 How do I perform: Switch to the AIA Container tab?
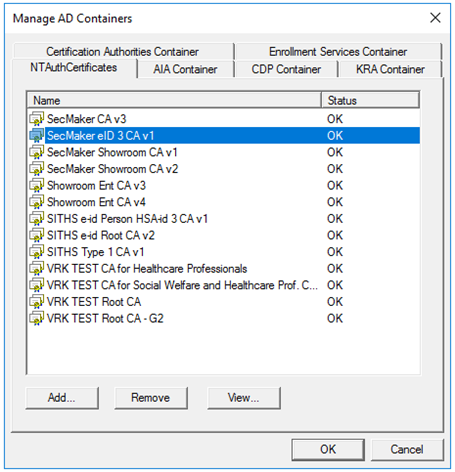185,69
